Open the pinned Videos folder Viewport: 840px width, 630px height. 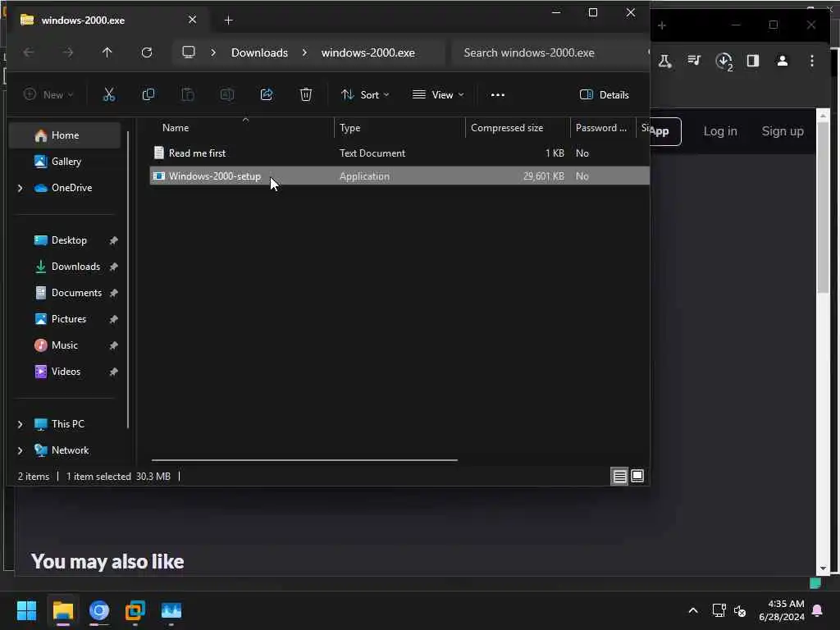point(65,372)
